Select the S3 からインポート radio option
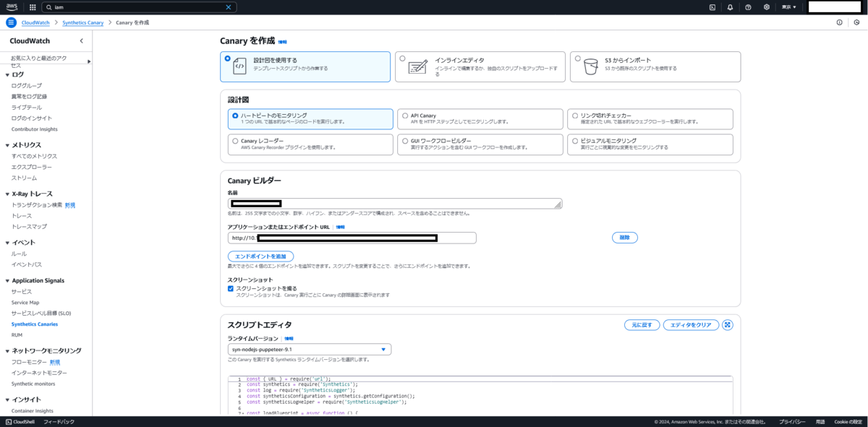This screenshot has width=868, height=427. coord(577,59)
